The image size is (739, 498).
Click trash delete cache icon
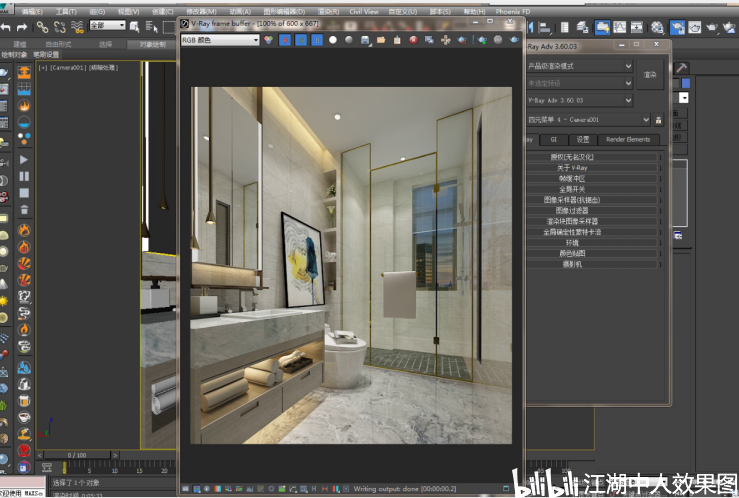24,210
